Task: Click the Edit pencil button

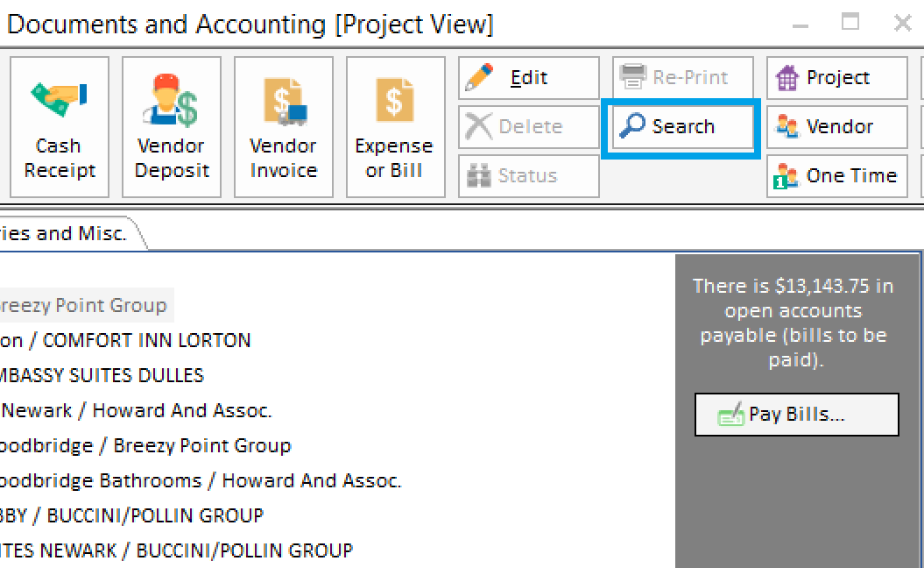Action: [x=528, y=78]
